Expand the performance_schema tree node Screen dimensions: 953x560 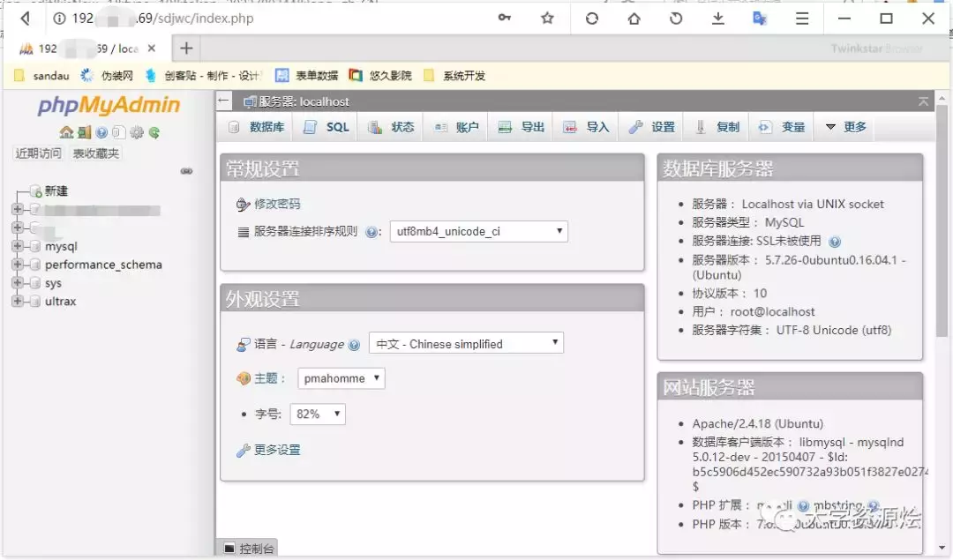(x=17, y=265)
